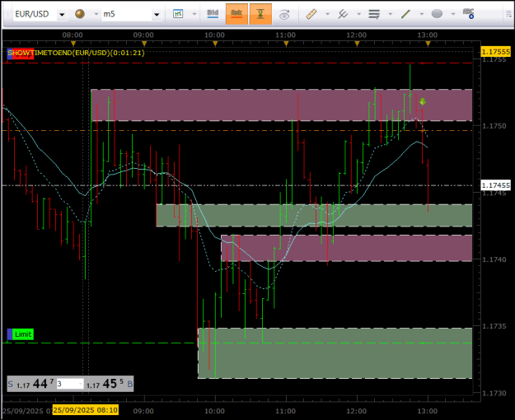
Task: Click the bottom axis 11:00 time label
Action: pos(285,411)
